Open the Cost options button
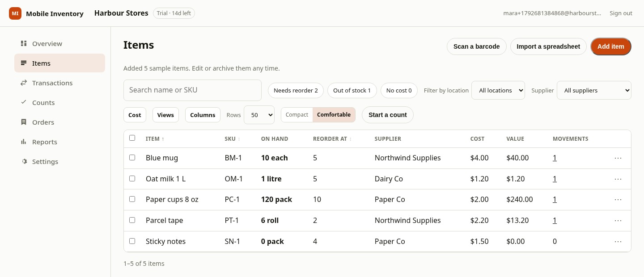The width and height of the screenshot is (644, 277). click(135, 115)
